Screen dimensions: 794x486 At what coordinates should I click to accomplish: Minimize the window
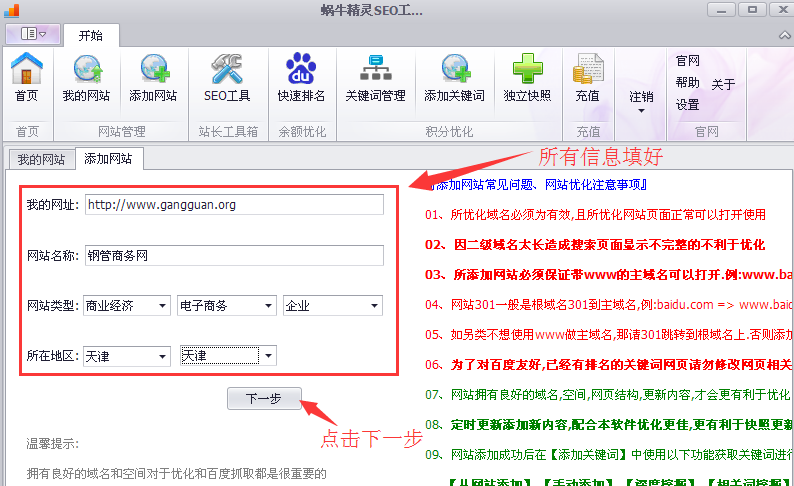click(721, 10)
